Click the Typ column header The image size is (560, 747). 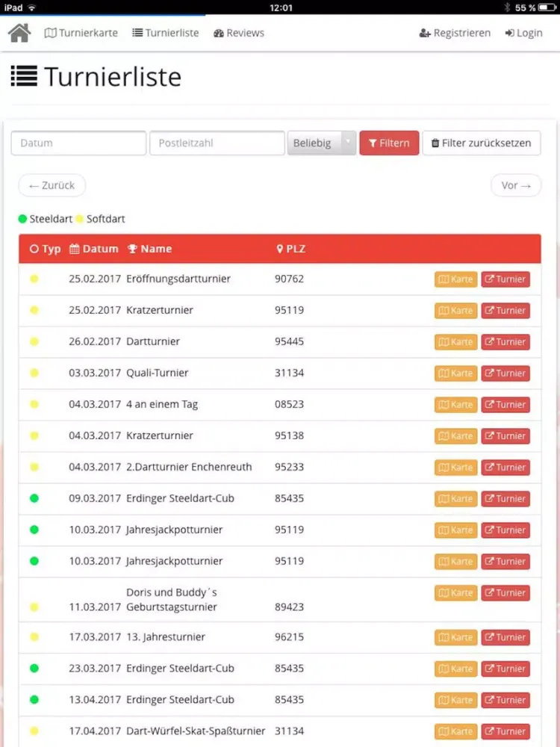[46, 249]
